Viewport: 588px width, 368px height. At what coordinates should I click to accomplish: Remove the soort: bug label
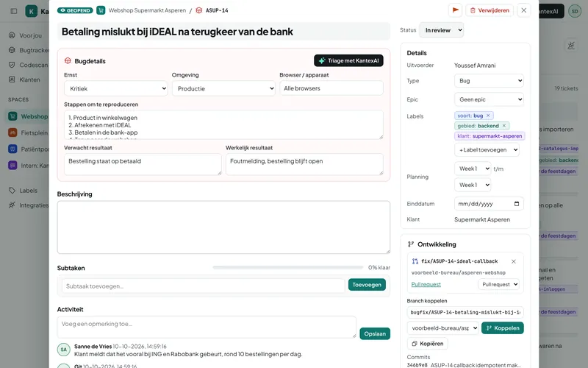pos(488,116)
